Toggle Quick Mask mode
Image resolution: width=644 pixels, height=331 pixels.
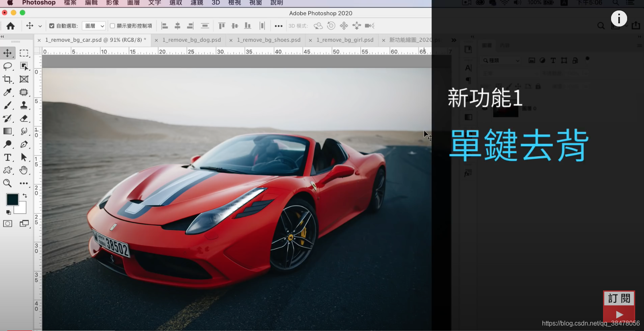(x=8, y=224)
